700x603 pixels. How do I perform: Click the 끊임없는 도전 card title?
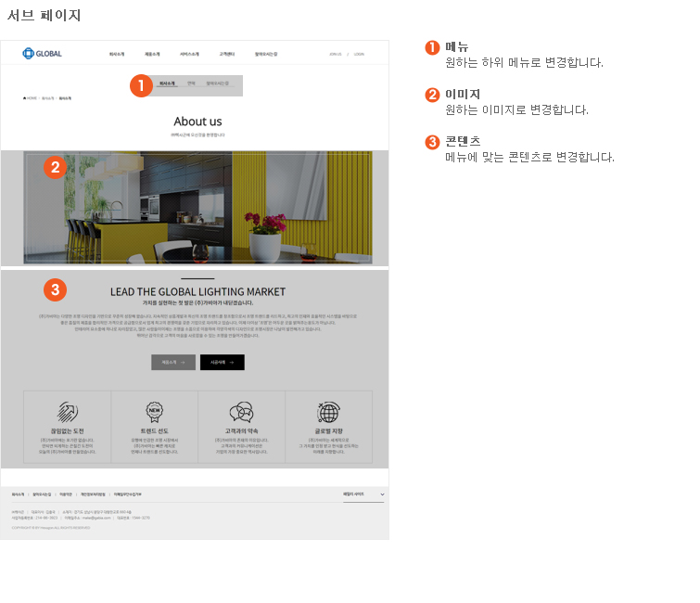pos(67,431)
